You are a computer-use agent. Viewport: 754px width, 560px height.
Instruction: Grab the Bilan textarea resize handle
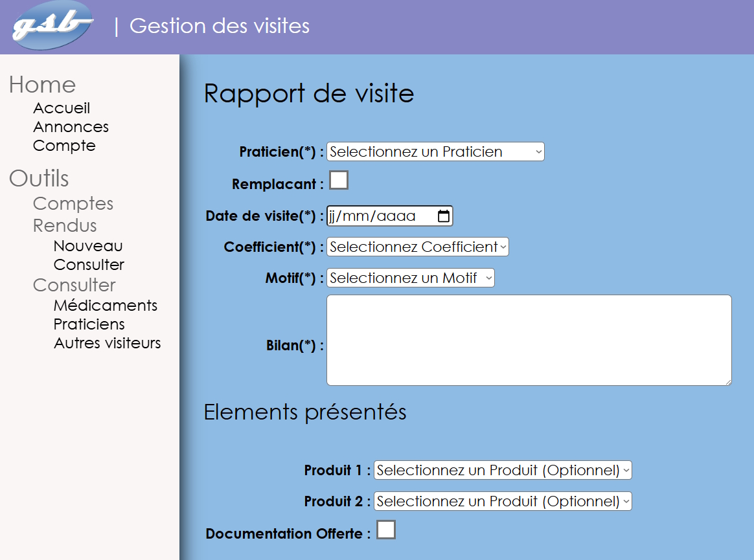point(727,381)
